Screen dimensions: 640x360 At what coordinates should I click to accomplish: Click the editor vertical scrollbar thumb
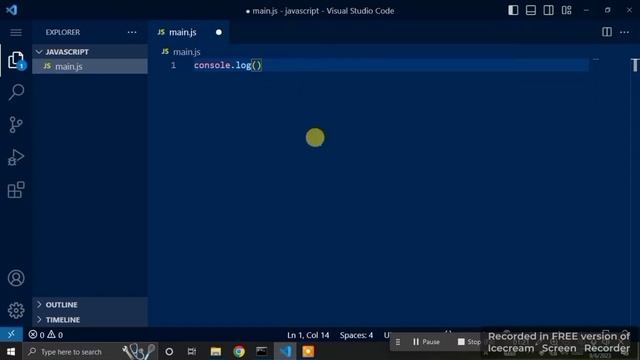(x=635, y=65)
